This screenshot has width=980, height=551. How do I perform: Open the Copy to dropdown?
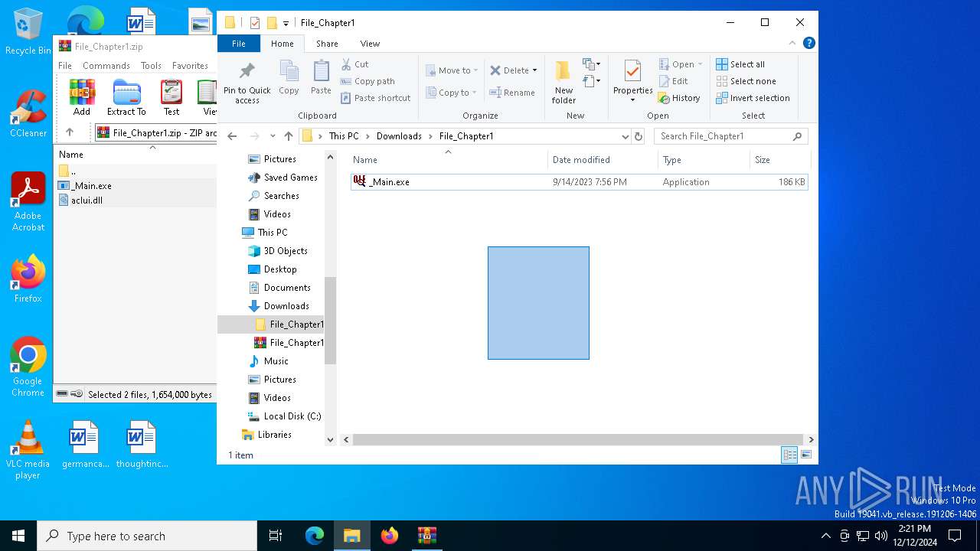(x=451, y=93)
